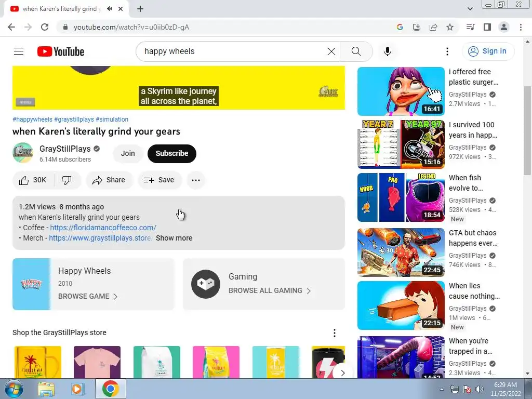Open the Happy Wheels game thumbnail
Viewport: 532px width, 399px height.
31,284
